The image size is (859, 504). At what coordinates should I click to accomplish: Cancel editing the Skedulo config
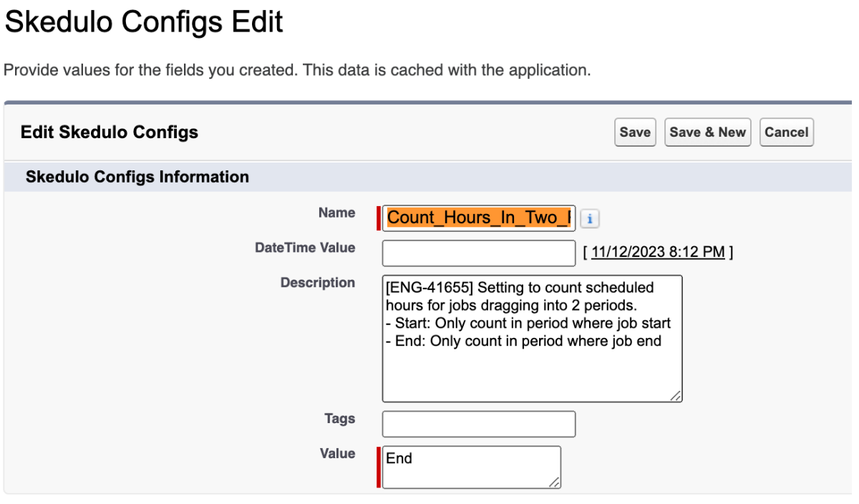coord(786,132)
